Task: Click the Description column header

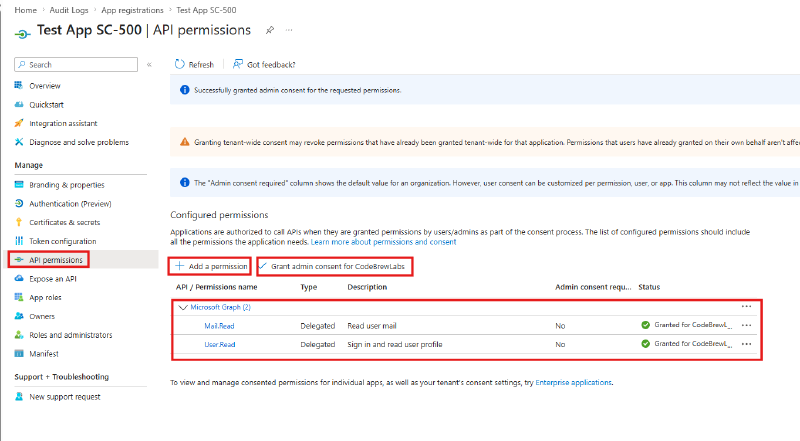Action: point(367,287)
